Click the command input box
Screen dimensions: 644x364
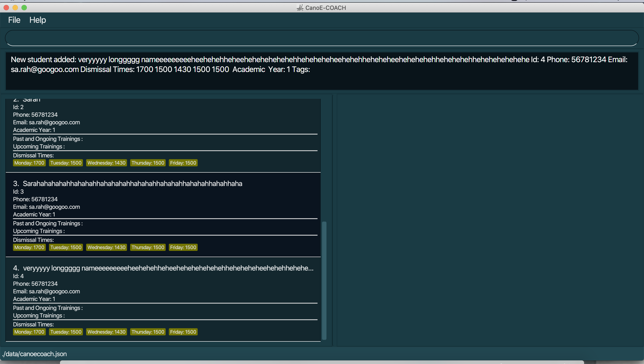(322, 38)
